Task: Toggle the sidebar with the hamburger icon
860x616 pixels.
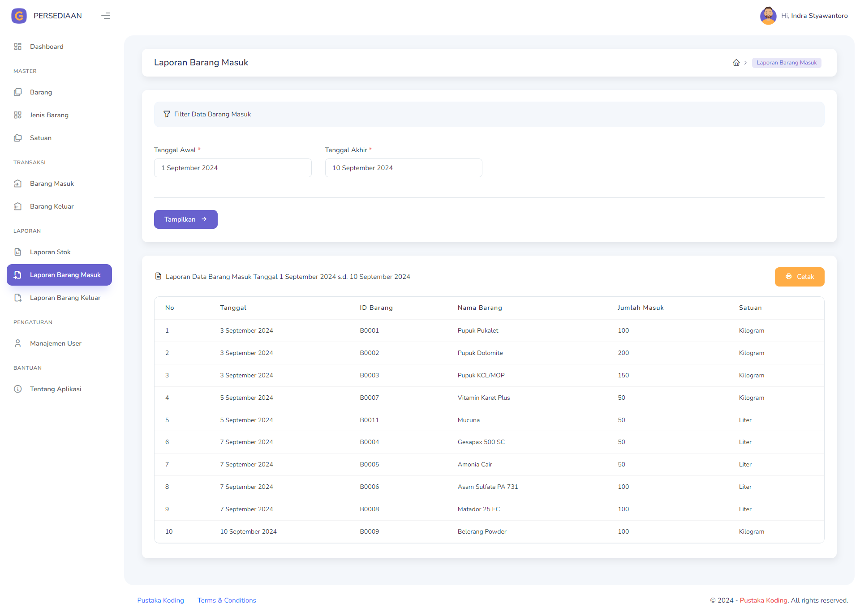Action: click(x=106, y=16)
